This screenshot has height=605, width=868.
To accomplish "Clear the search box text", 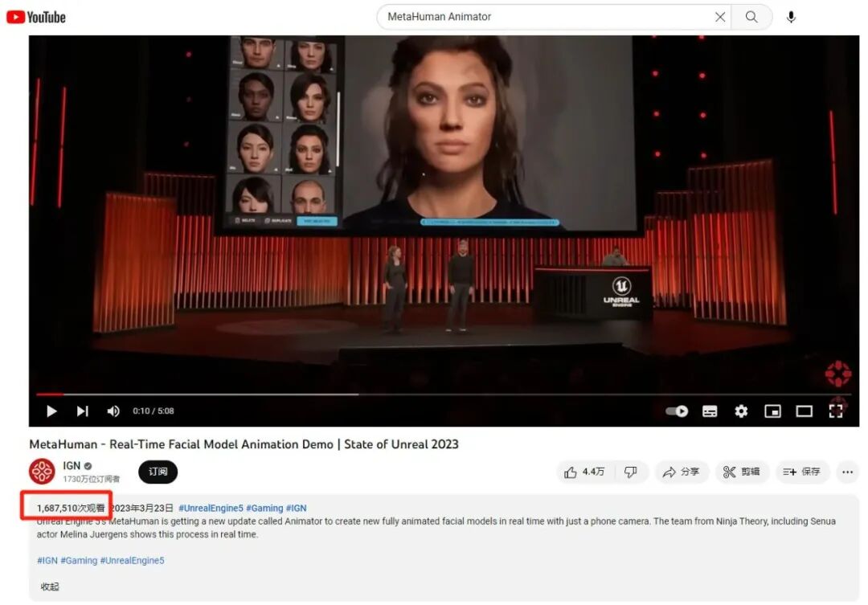I will (x=719, y=17).
